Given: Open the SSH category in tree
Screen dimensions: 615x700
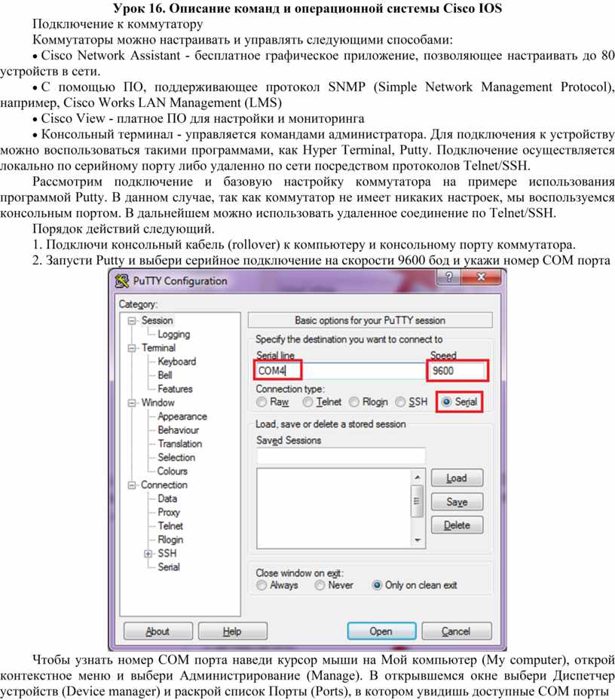Looking at the screenshot, I should (x=167, y=554).
